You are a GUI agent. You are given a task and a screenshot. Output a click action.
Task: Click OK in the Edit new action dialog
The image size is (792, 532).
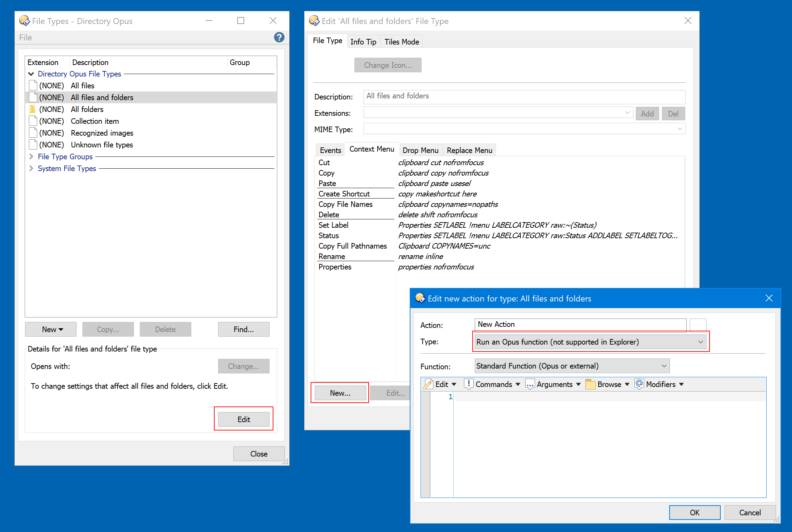[694, 512]
